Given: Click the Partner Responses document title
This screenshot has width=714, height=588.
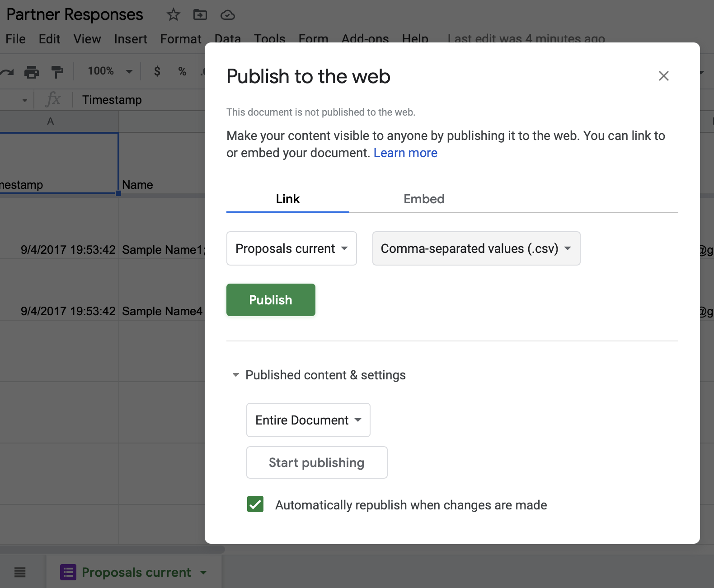Looking at the screenshot, I should pyautogui.click(x=75, y=14).
